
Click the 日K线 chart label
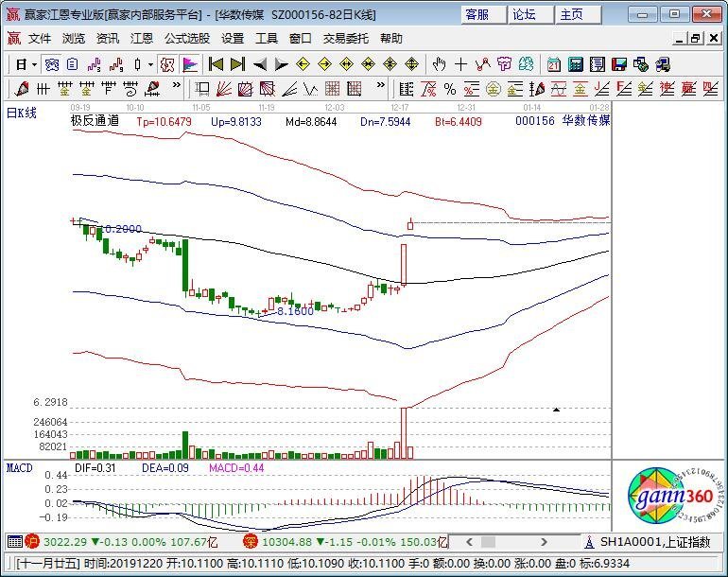click(22, 113)
